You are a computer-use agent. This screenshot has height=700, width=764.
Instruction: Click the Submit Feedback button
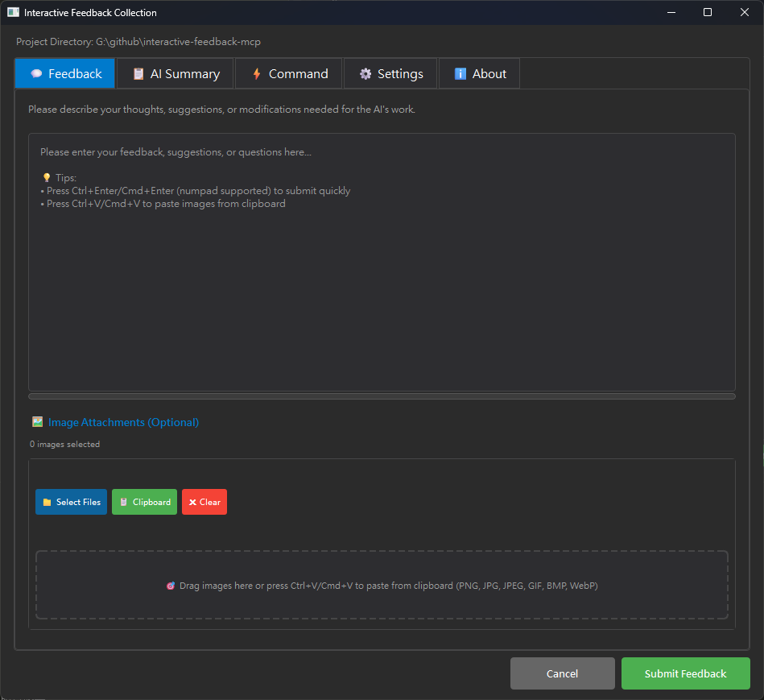685,673
